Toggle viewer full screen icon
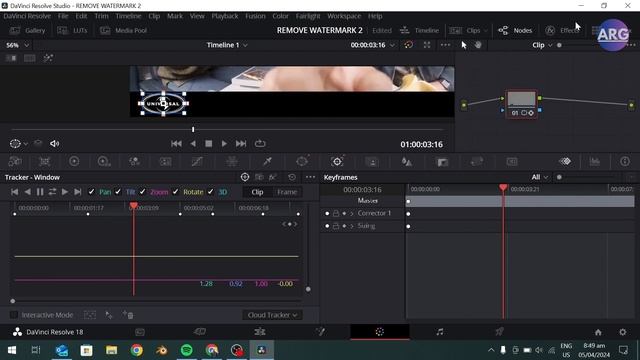The width and height of the screenshot is (640, 360). tap(427, 45)
